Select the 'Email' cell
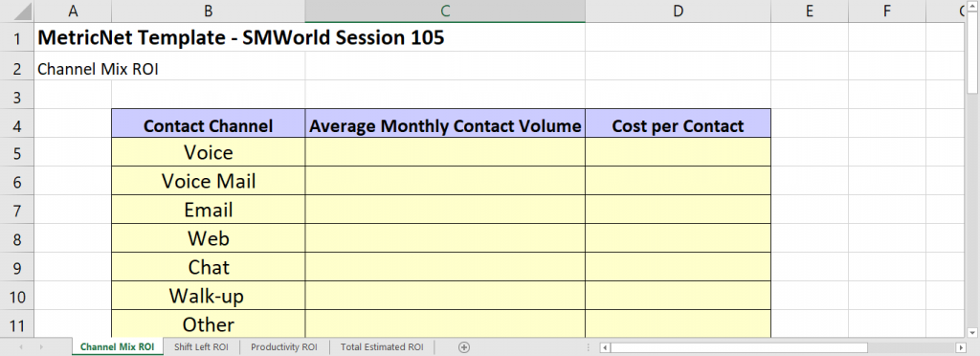The width and height of the screenshot is (980, 356). pyautogui.click(x=208, y=210)
